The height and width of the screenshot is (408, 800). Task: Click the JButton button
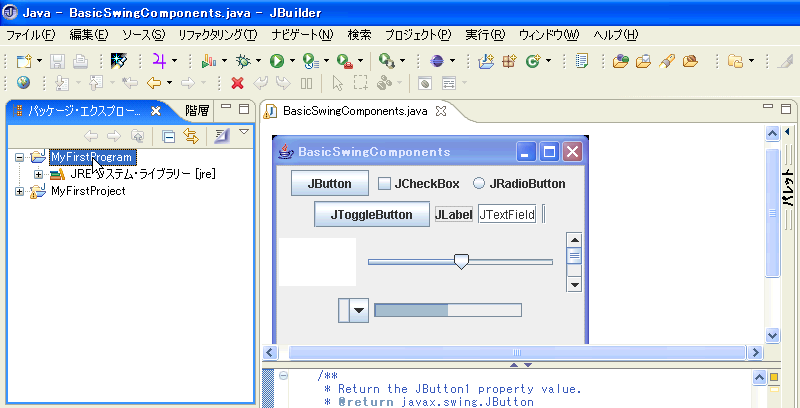pyautogui.click(x=329, y=184)
